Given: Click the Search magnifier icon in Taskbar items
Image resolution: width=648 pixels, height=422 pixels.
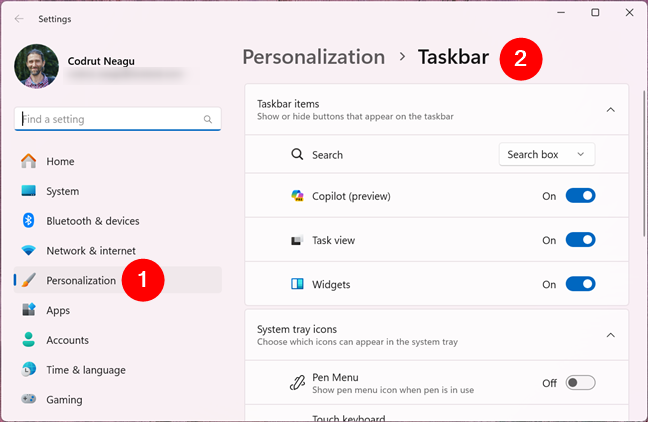Looking at the screenshot, I should click(x=297, y=155).
